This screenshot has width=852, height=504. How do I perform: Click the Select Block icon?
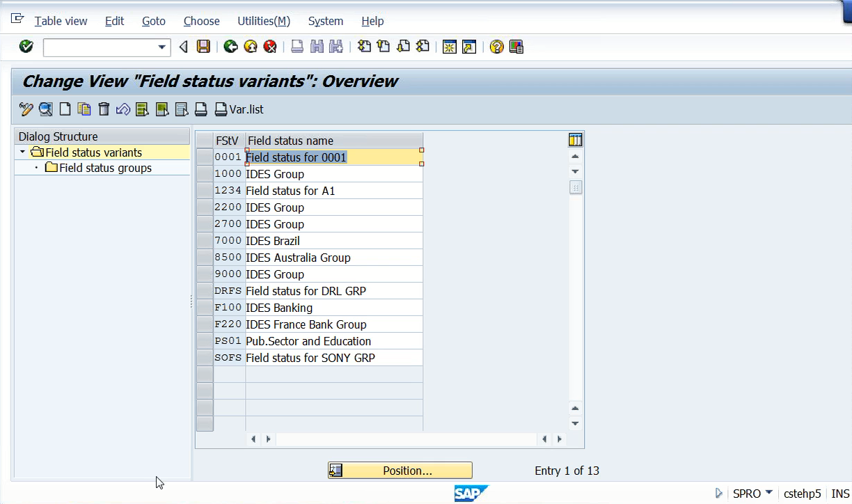click(x=162, y=109)
